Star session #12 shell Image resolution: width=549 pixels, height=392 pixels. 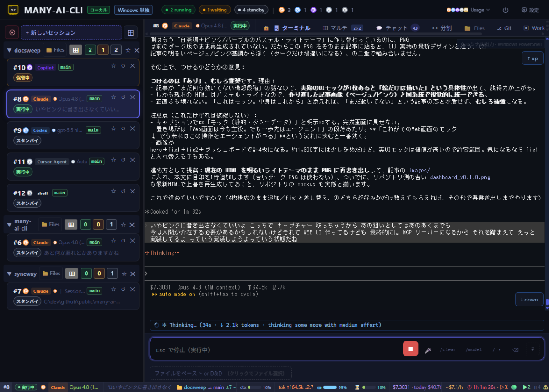[113, 191]
